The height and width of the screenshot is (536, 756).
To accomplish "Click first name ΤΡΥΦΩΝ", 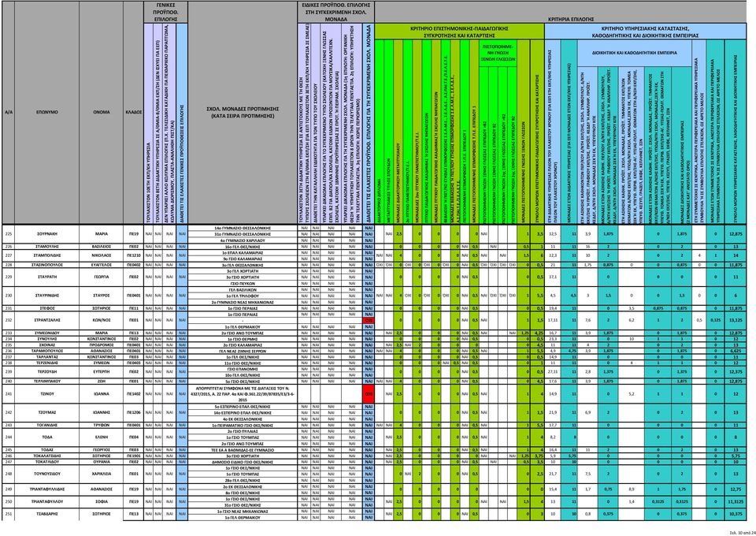I will pyautogui.click(x=102, y=425).
